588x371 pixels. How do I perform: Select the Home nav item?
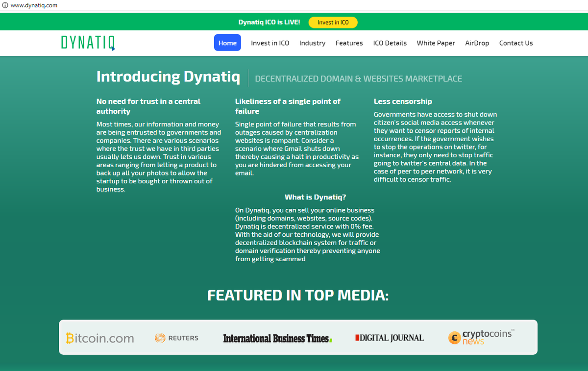pyautogui.click(x=227, y=43)
